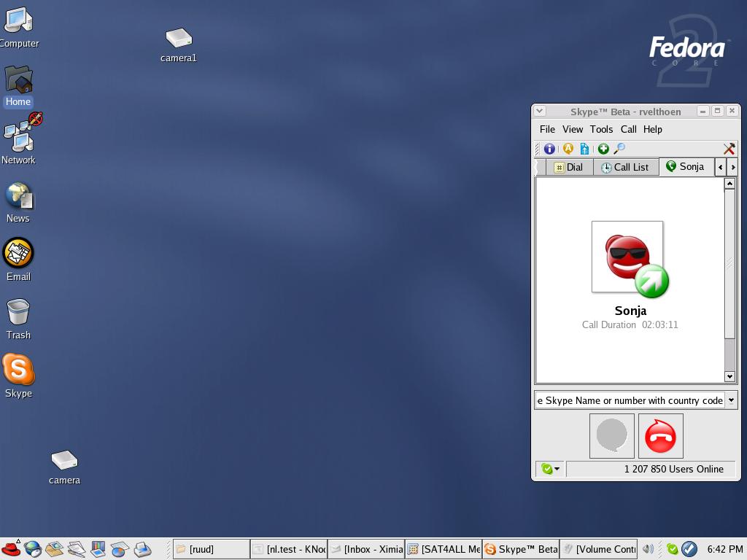Click the bold Sonja name under avatar
The width and height of the screenshot is (747, 560).
pos(630,311)
